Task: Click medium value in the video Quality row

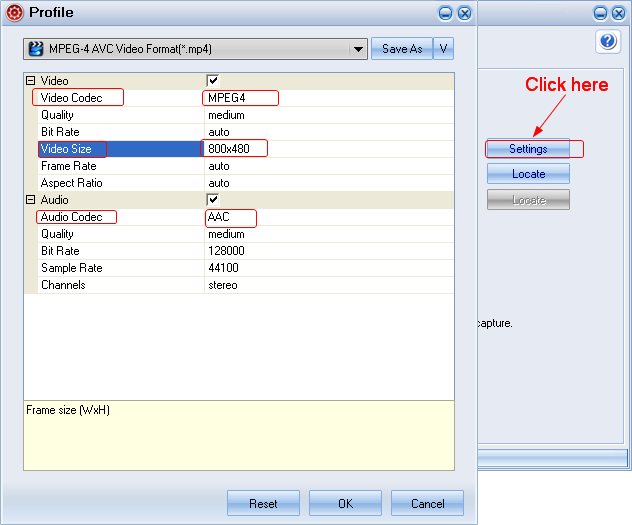Action: coord(226,115)
